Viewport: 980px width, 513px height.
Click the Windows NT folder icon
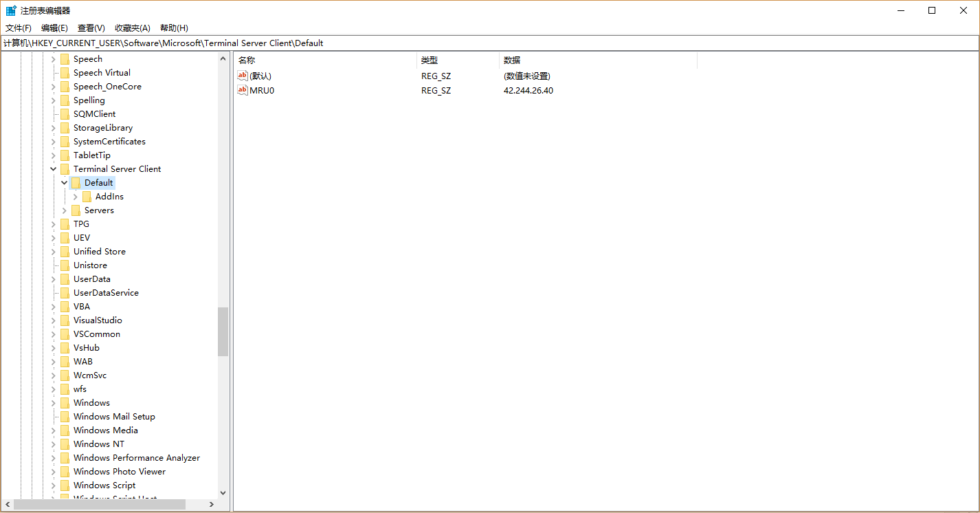(65, 444)
